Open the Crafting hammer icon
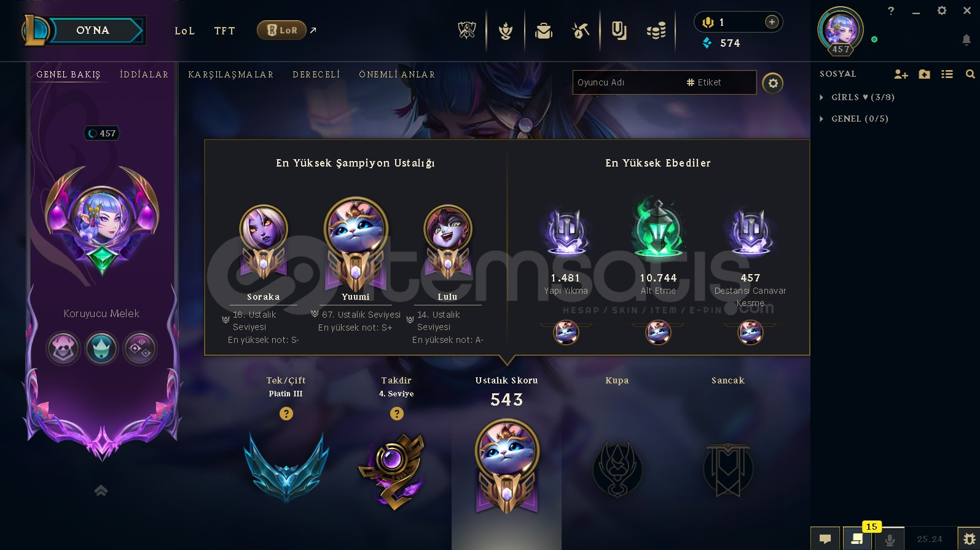Viewport: 980px width, 550px height. coord(581,30)
